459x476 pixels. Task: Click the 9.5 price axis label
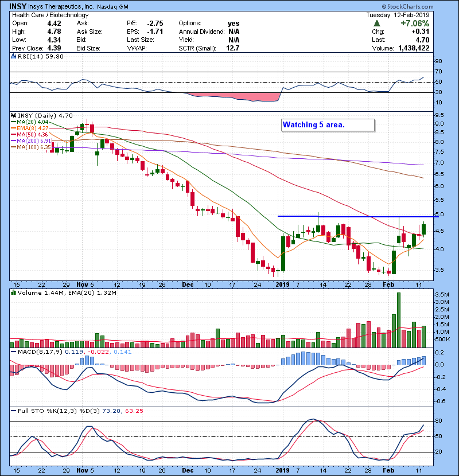pos(439,115)
